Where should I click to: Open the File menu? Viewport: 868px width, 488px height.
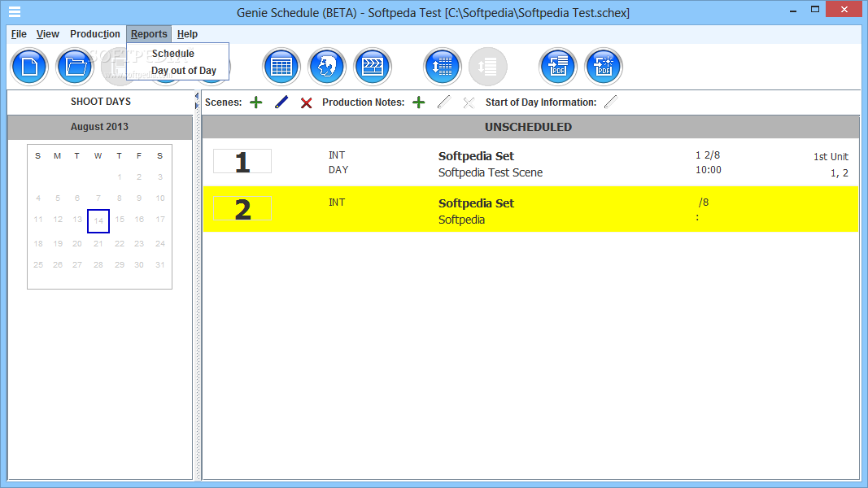pos(19,34)
